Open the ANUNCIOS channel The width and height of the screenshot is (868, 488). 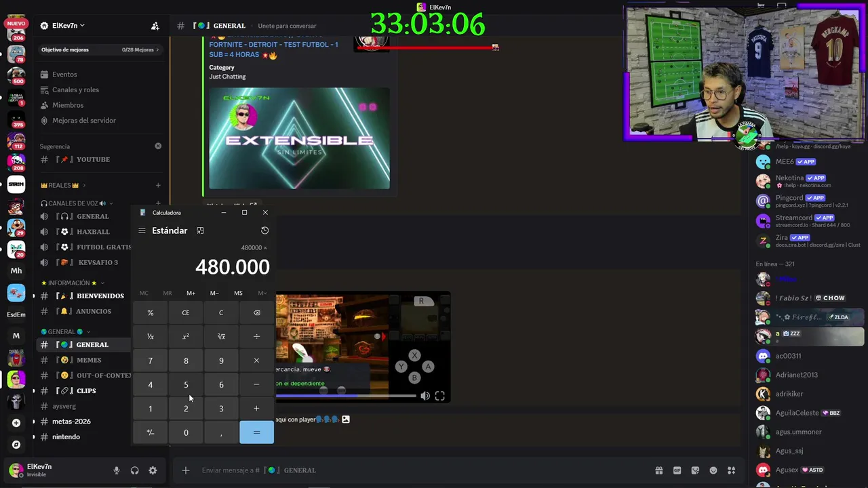(94, 312)
